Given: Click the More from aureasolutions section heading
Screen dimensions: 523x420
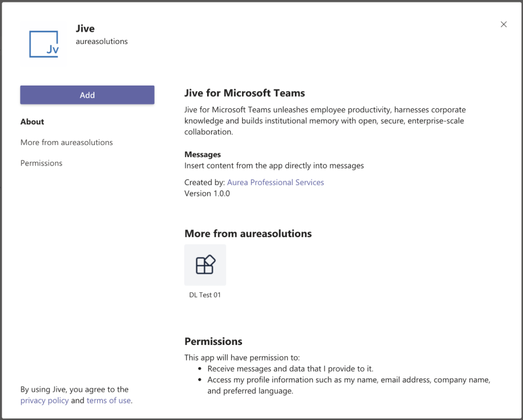Looking at the screenshot, I should tap(248, 233).
